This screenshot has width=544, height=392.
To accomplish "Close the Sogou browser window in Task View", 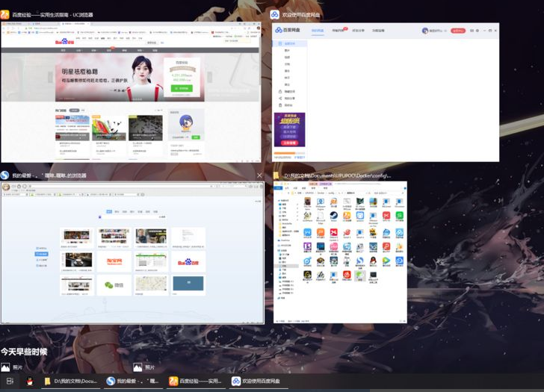I will [x=259, y=175].
